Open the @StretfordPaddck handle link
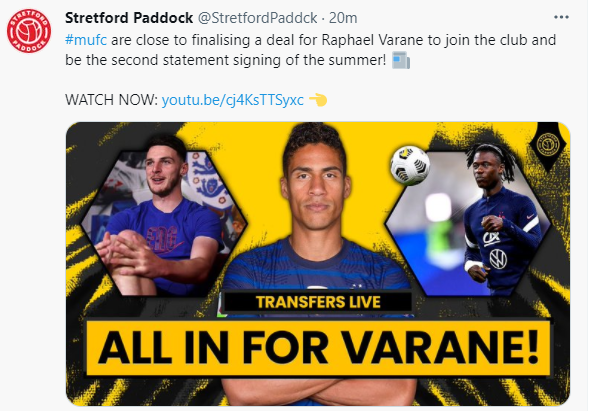This screenshot has height=411, width=593. [258, 18]
